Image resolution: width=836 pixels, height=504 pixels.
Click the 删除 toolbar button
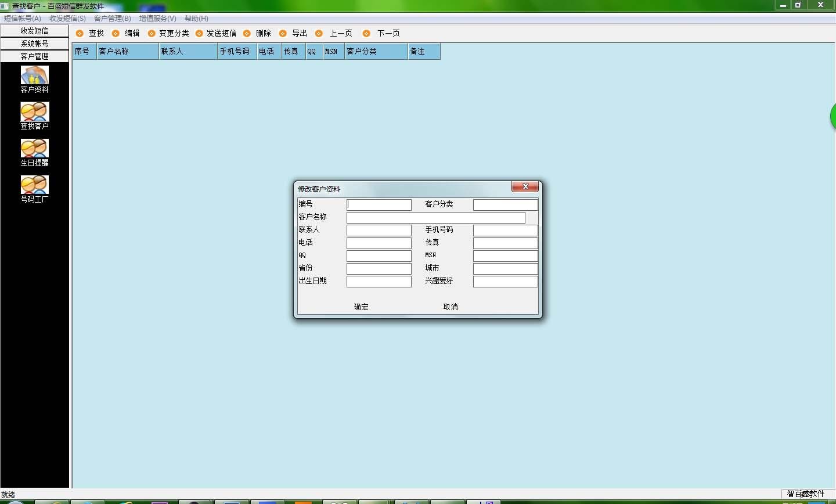(257, 33)
